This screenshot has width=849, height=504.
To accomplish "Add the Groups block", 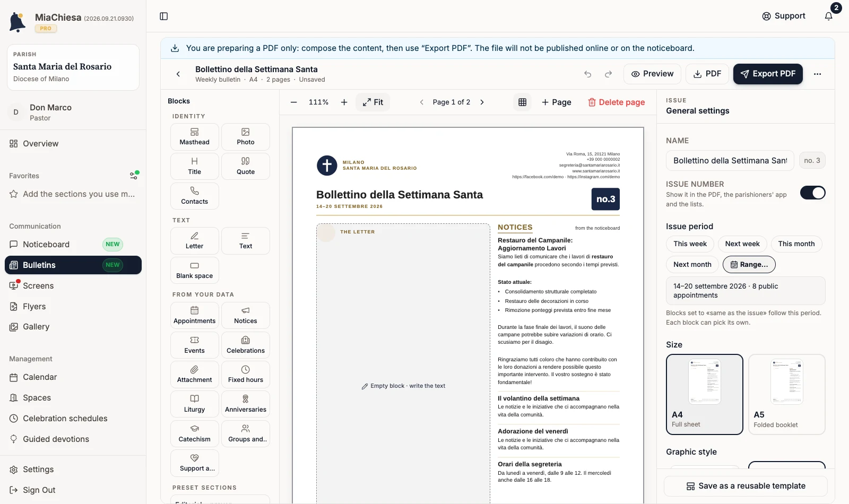I will [246, 434].
